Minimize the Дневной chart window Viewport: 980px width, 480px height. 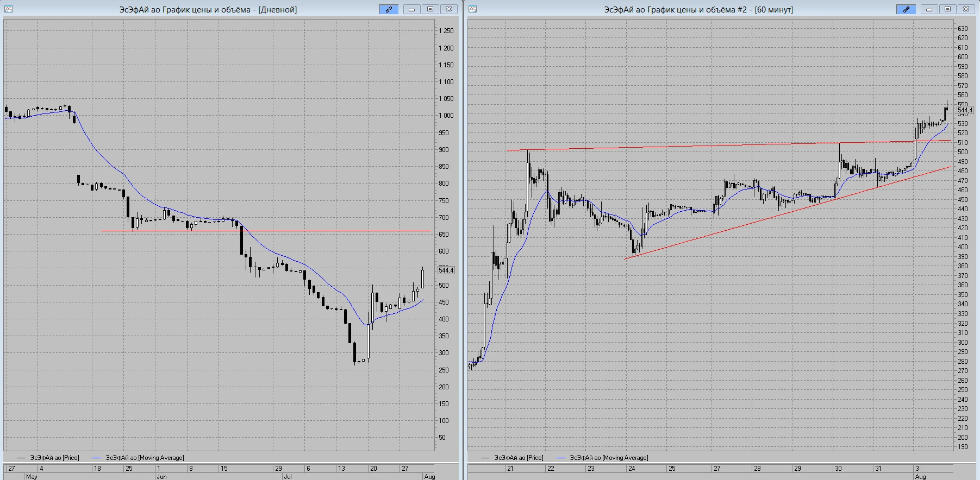[x=411, y=9]
